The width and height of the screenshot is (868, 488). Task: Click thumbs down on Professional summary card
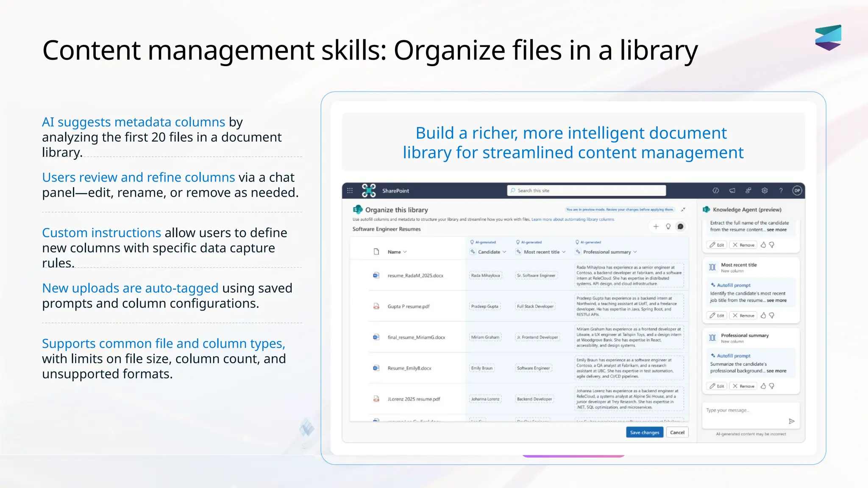(772, 386)
